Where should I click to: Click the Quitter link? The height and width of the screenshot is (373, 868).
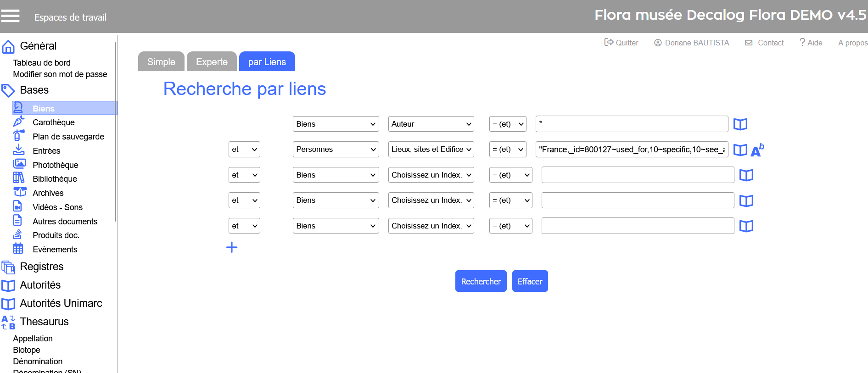621,43
